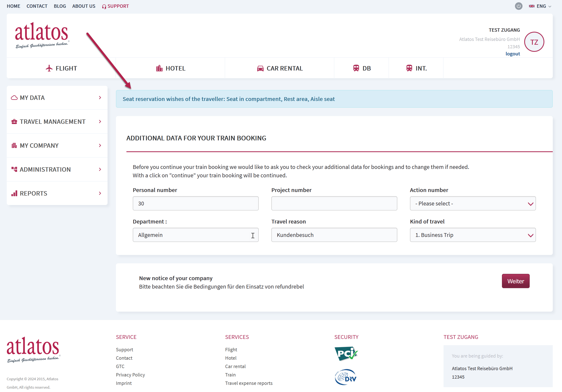Click the My Company building icon
This screenshot has height=392, width=562.
14,145
